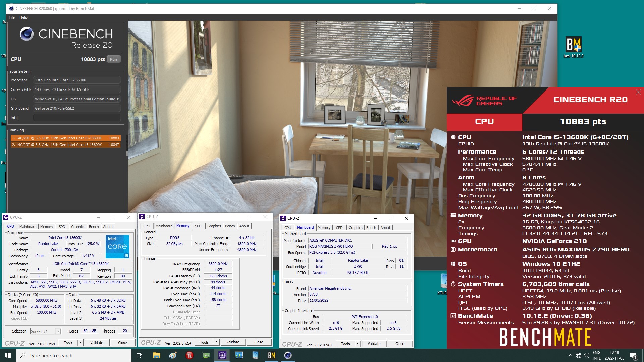Click the Core Speed 5800.00 MHz value
The width and height of the screenshot is (644, 362).
pyautogui.click(x=47, y=301)
